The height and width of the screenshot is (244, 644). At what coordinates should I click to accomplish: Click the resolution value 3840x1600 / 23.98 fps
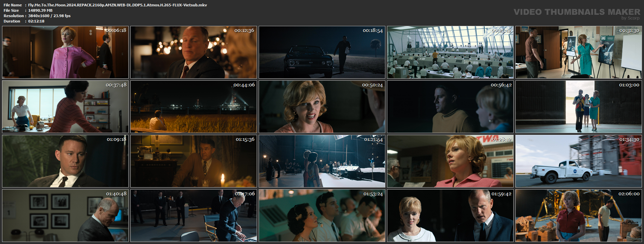(x=49, y=16)
